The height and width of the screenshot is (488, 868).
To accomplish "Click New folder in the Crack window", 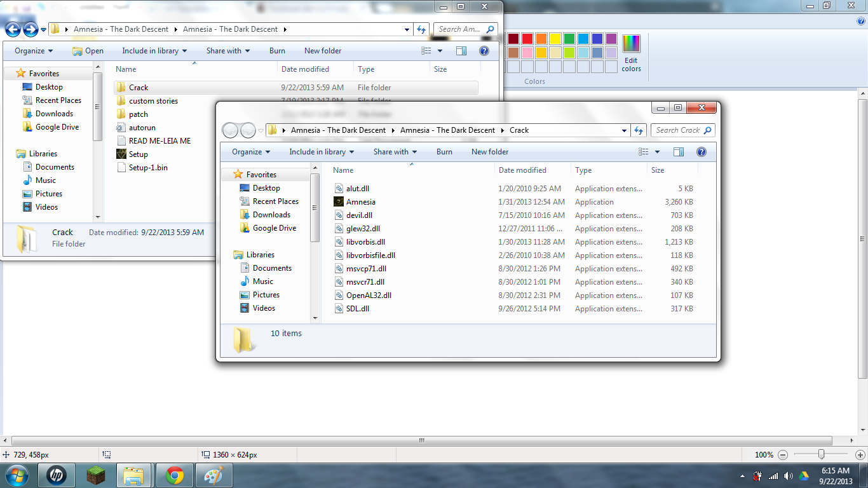I will [x=489, y=152].
